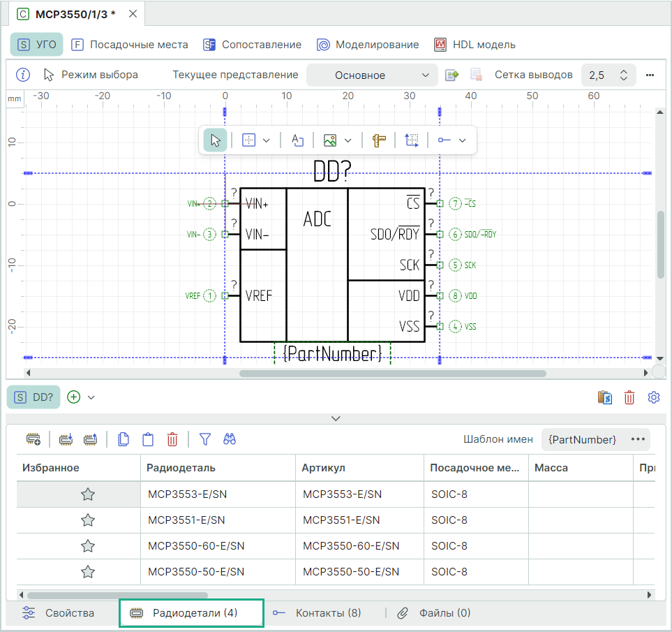Click the Сетка выводов stepper arrows
Screen dimensions: 672x632
point(624,75)
